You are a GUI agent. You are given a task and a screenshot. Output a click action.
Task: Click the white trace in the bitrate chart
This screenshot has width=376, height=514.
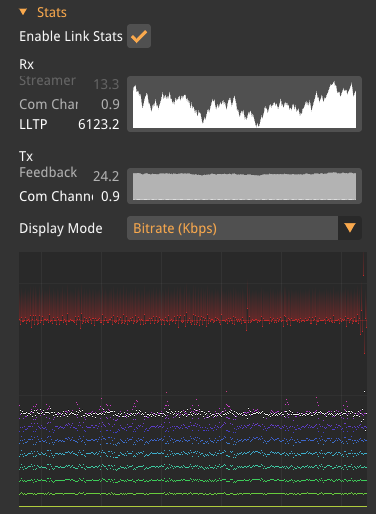193,413
